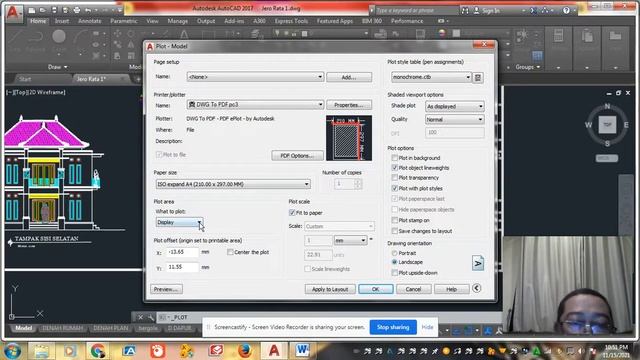Screen dimensions: 640x360
Task: Click the Preview... button
Action: pyautogui.click(x=166, y=289)
